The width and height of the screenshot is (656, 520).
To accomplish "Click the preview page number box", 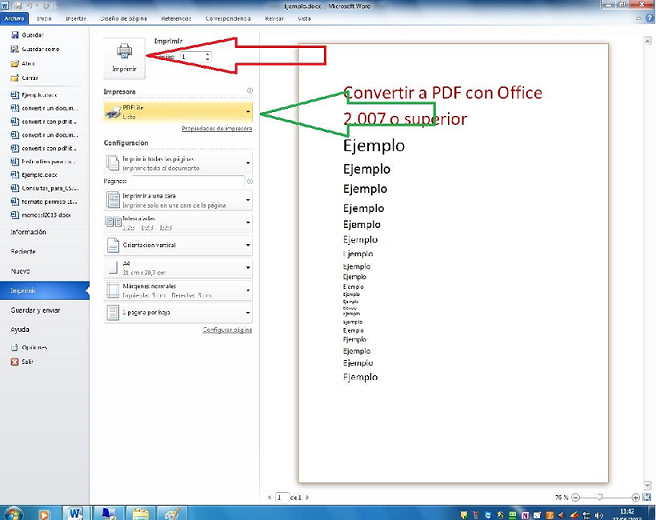I will click(x=282, y=497).
